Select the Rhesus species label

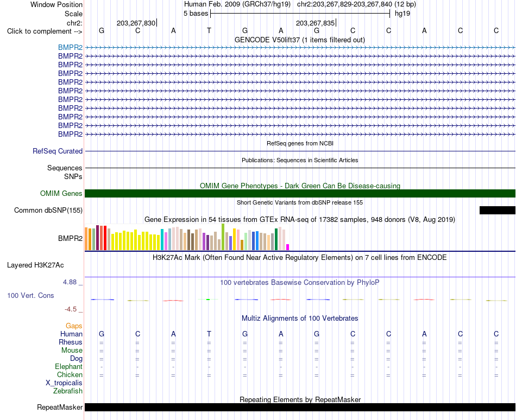click(x=71, y=342)
